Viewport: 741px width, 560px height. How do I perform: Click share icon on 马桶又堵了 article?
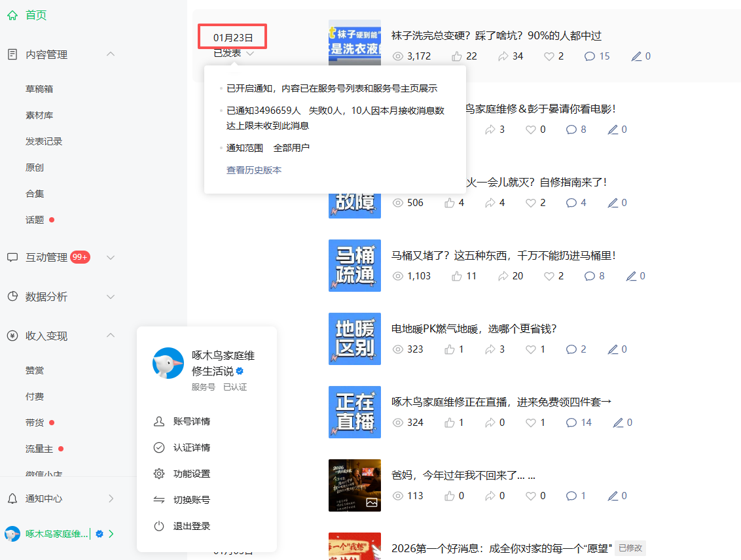(503, 276)
